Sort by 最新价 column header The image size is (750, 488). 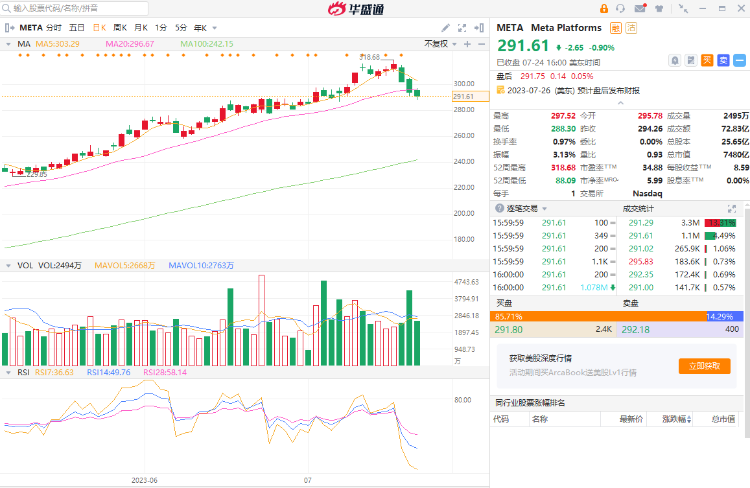(x=631, y=419)
